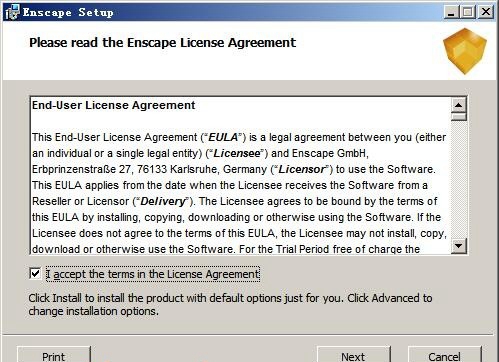Screen dimensions: 499x362
Task: Click Next to continue installation
Action: (x=353, y=355)
